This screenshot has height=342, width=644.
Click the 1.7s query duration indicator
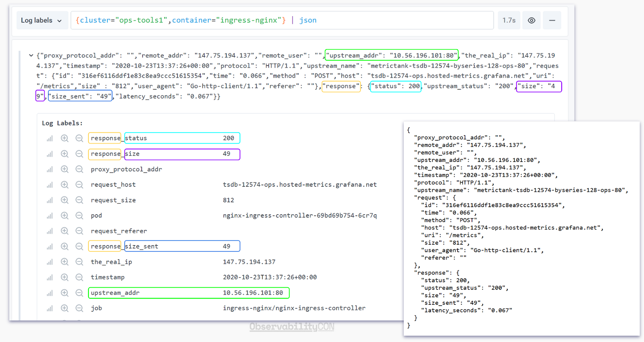tap(509, 20)
